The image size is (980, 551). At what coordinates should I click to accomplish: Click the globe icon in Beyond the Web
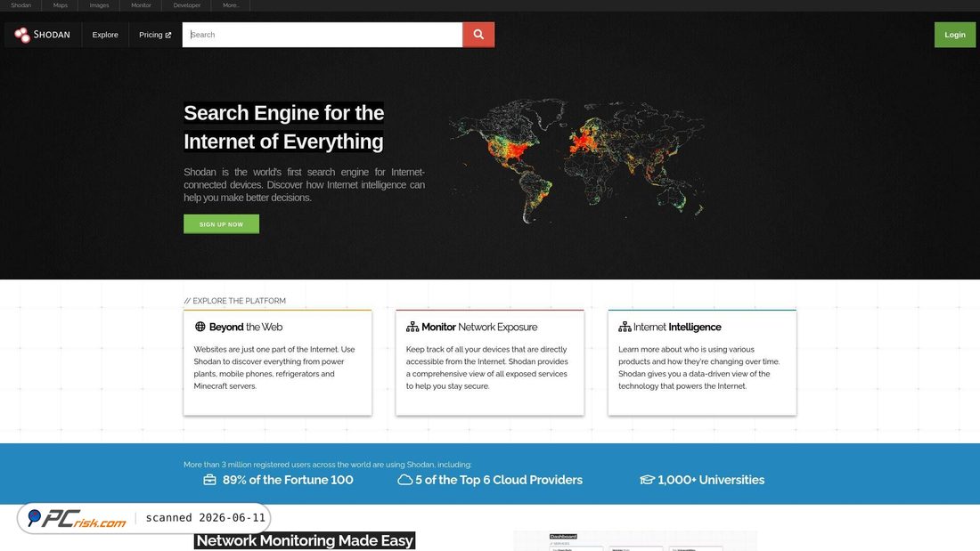tap(200, 327)
